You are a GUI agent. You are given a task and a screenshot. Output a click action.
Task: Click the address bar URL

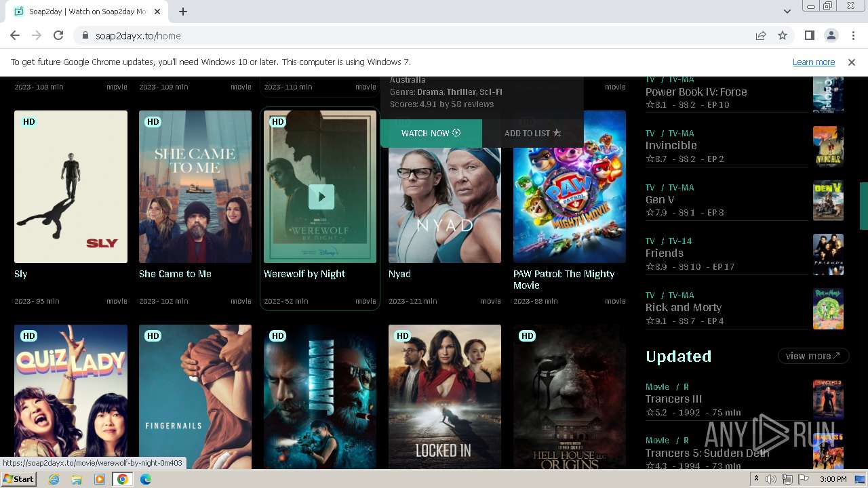click(x=138, y=36)
